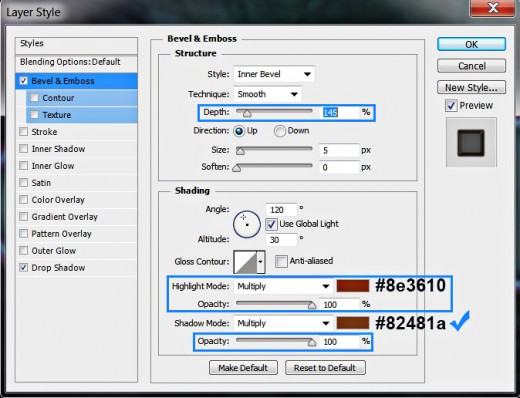Click the Soften px input field
Image resolution: width=520 pixels, height=398 pixels.
(x=339, y=167)
